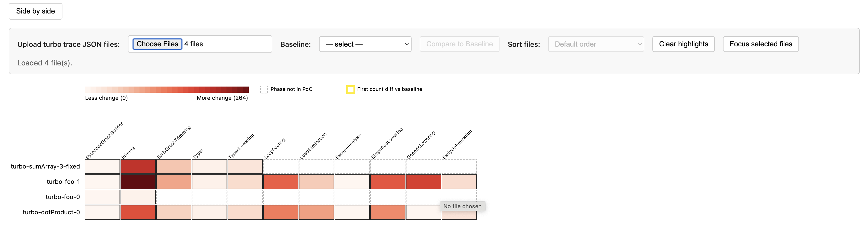Click the red gradient change-scale legend bar
Viewport: 868px width, 252px height.
[x=167, y=90]
